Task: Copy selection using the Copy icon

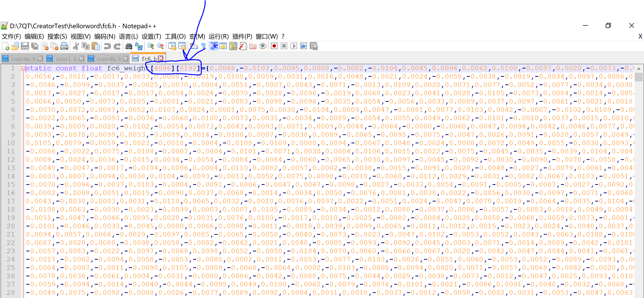Action: tap(86, 46)
